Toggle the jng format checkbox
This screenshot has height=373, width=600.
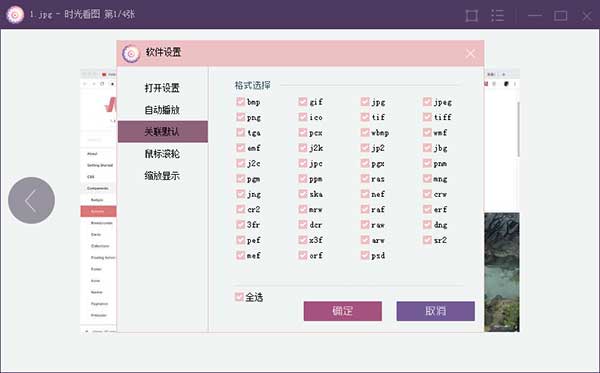[241, 194]
